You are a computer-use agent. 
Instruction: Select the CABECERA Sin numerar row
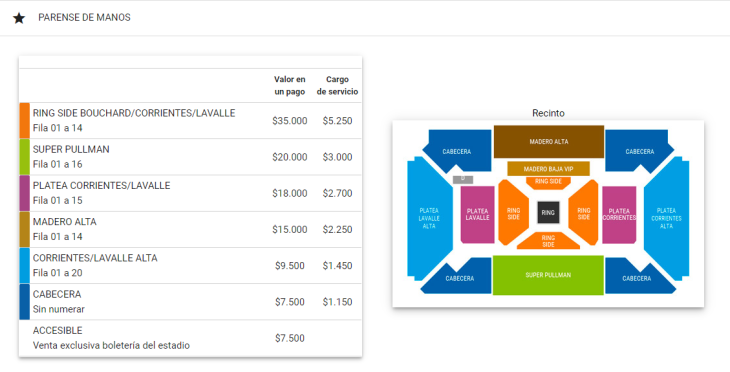click(x=190, y=302)
